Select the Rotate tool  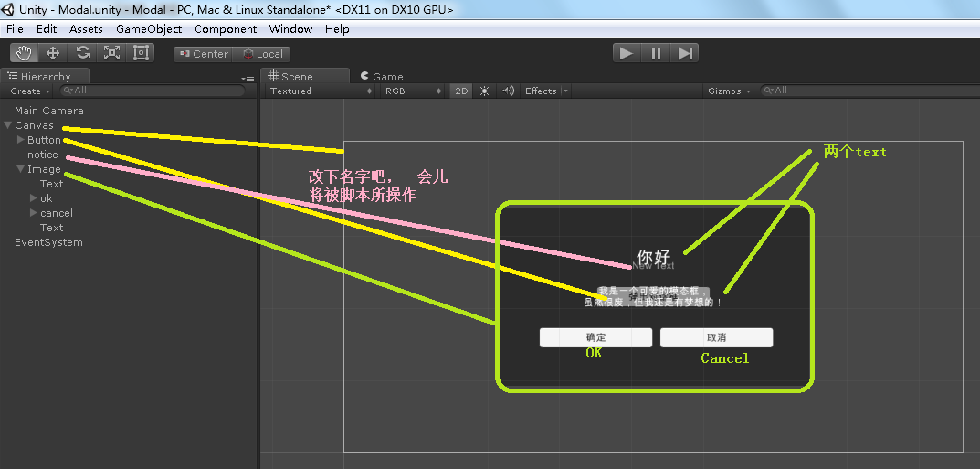(82, 53)
